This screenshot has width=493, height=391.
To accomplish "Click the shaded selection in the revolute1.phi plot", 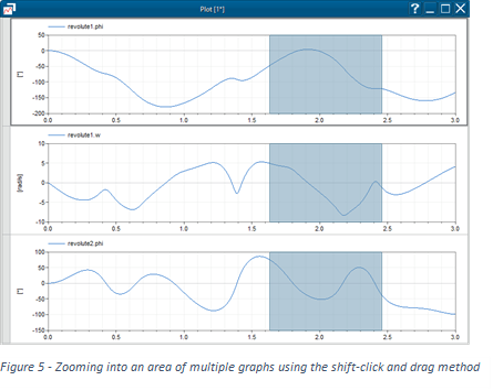I will 325,74.
